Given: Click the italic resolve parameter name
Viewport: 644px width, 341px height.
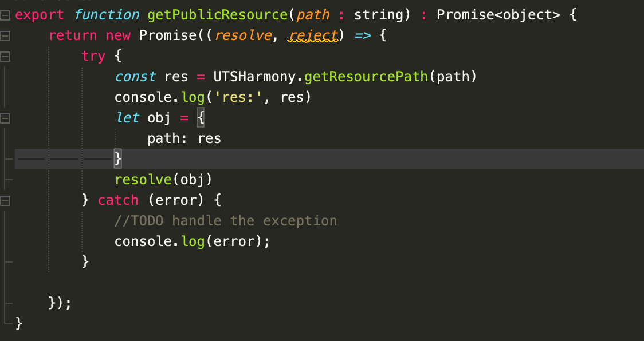Looking at the screenshot, I should [x=243, y=35].
